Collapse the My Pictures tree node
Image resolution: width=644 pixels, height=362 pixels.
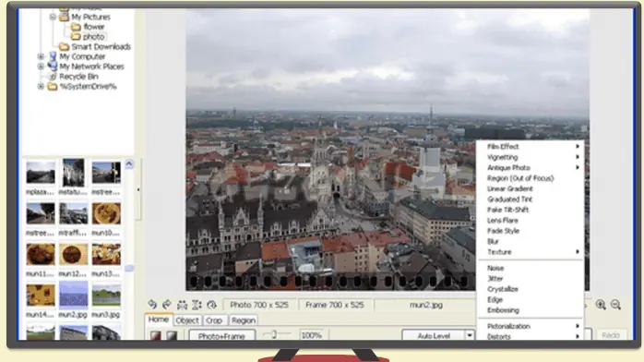click(53, 17)
